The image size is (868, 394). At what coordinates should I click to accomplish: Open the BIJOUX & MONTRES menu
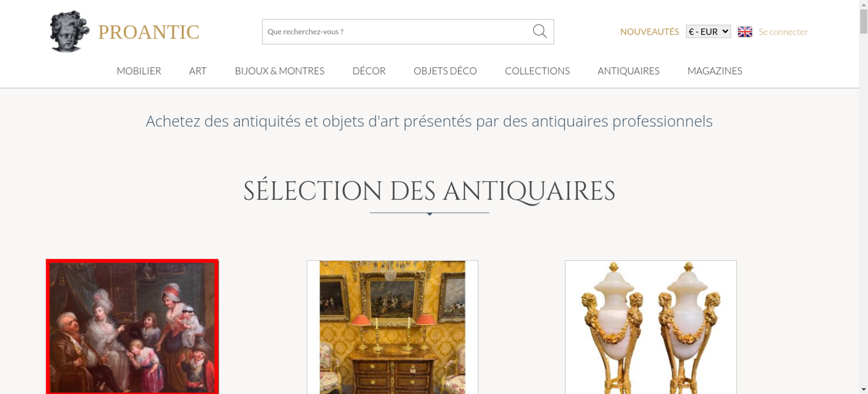tap(279, 71)
